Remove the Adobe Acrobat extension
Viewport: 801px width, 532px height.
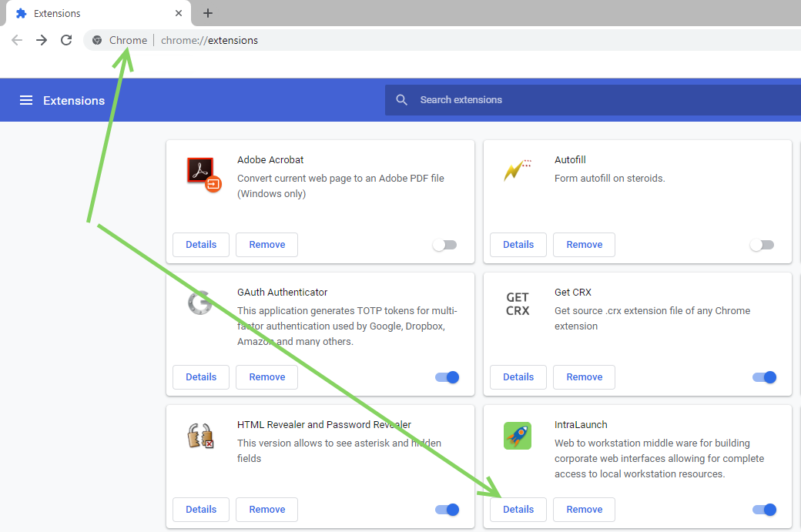pos(266,245)
